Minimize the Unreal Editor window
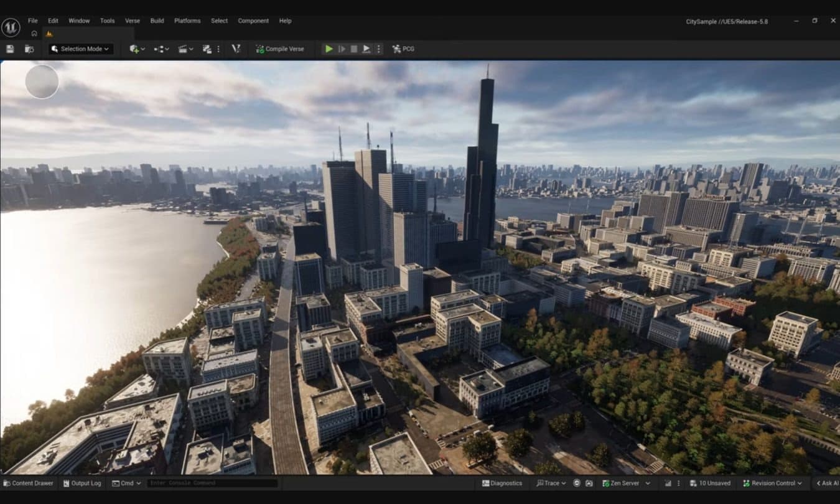The height and width of the screenshot is (504, 840). [796, 21]
